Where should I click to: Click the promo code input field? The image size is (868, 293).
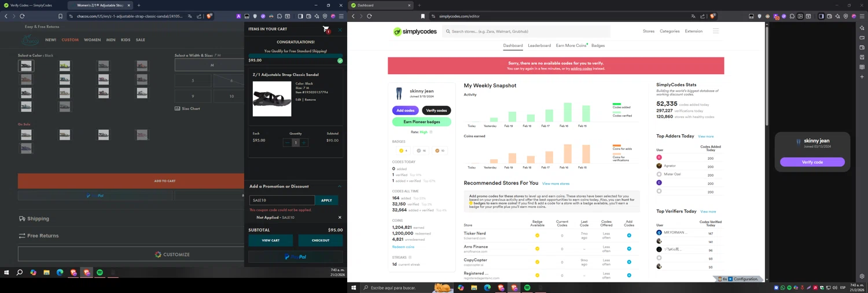pos(282,200)
